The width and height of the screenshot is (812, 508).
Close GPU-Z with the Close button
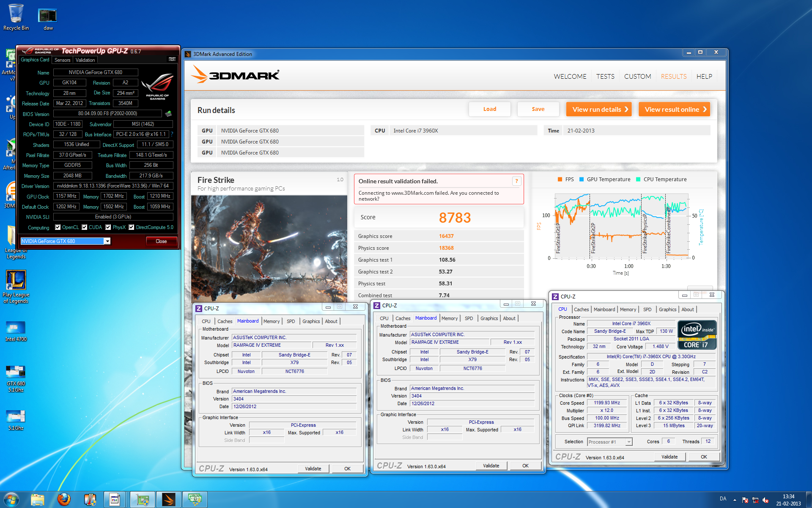coord(161,241)
